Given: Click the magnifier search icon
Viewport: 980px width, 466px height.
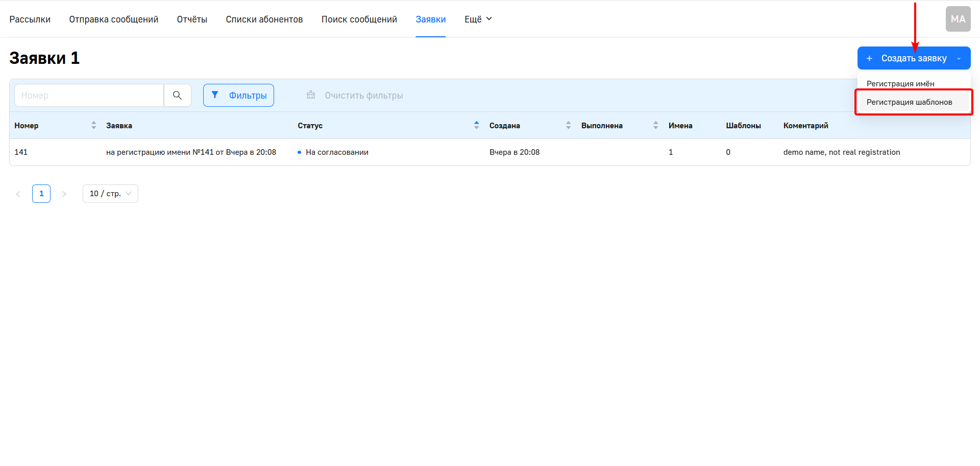Looking at the screenshot, I should pyautogui.click(x=177, y=96).
